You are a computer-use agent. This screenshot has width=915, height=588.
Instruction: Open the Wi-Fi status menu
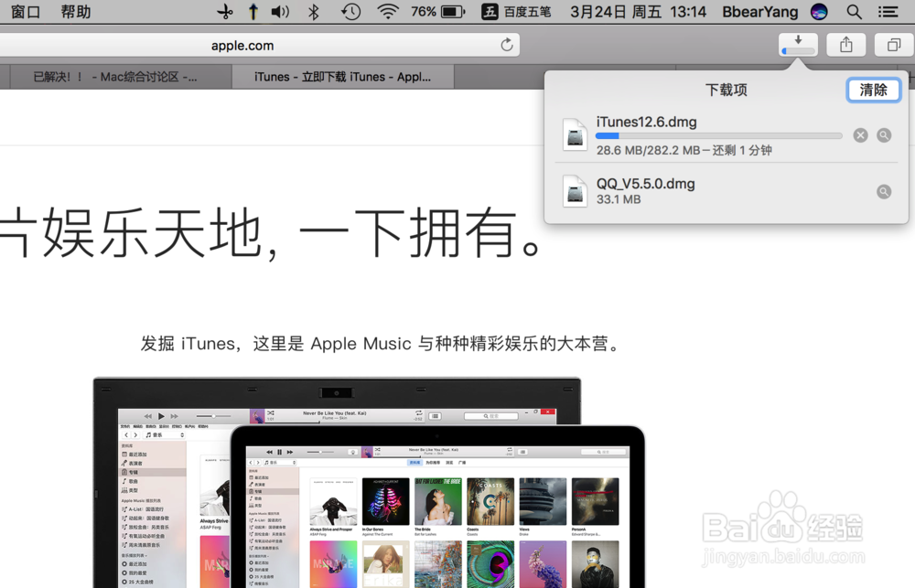387,12
